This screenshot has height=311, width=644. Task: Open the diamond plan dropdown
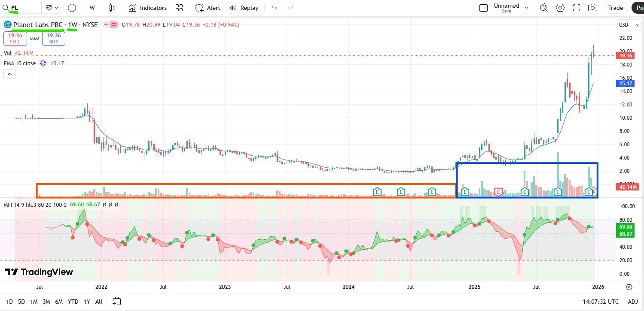pyautogui.click(x=52, y=8)
